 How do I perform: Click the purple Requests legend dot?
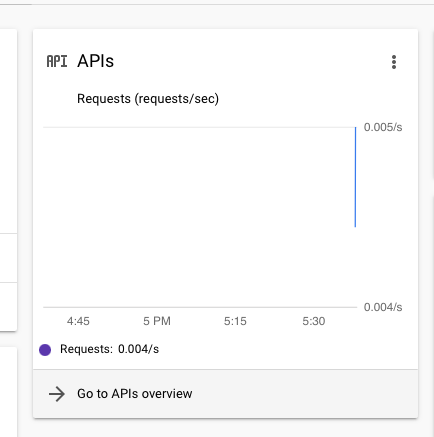coord(45,350)
